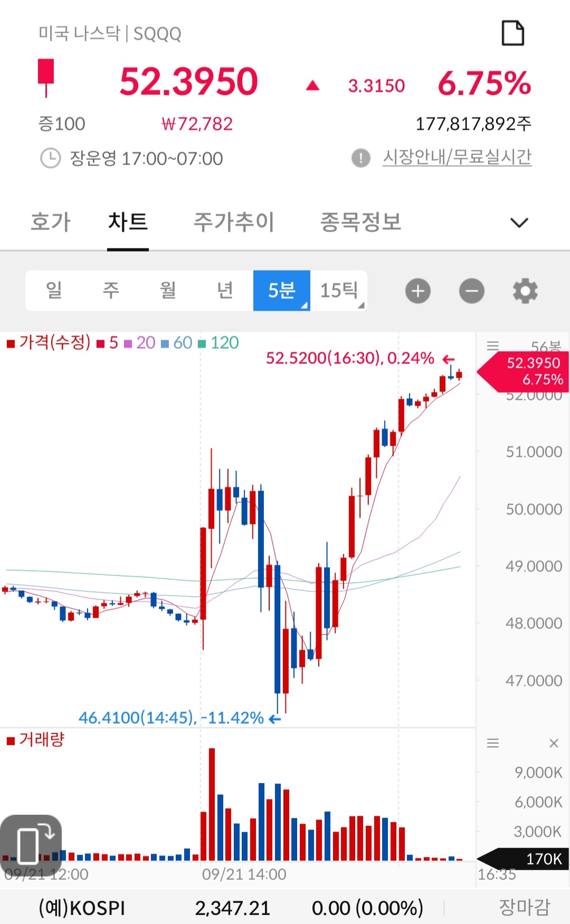Switch to the 종목정보 tab
This screenshot has width=570, height=924.
click(360, 222)
